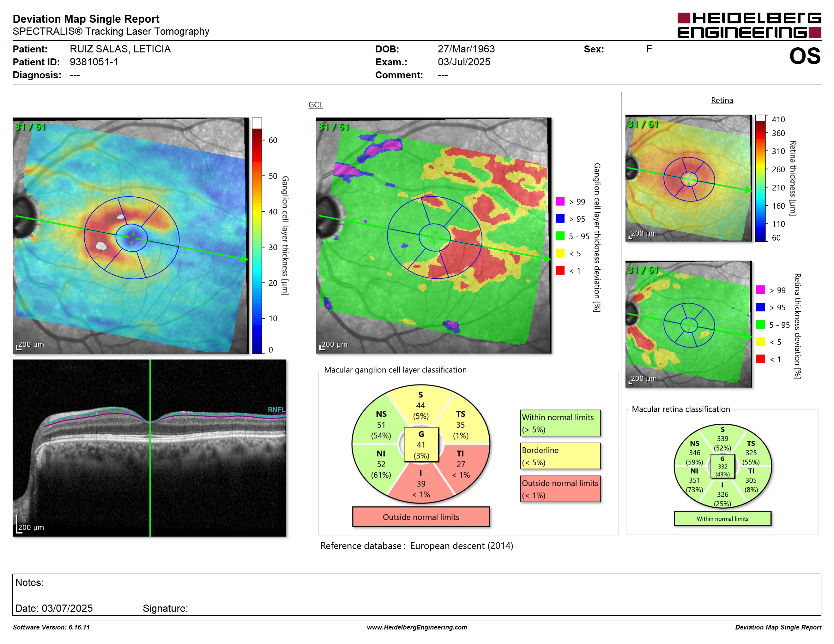Click the yellow <5 swatch in Retina deviation legend
This screenshot has width=834, height=644.
click(760, 342)
